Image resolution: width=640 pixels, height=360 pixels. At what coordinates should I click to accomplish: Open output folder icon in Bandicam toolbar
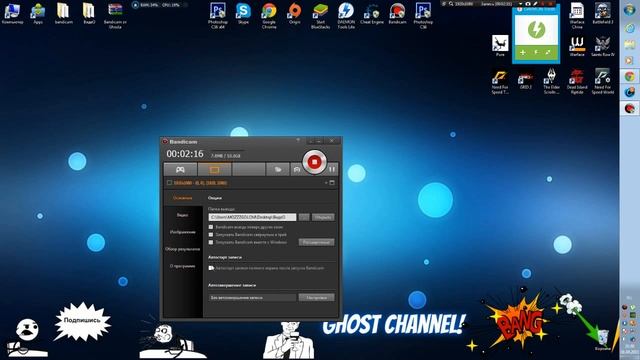pos(278,169)
